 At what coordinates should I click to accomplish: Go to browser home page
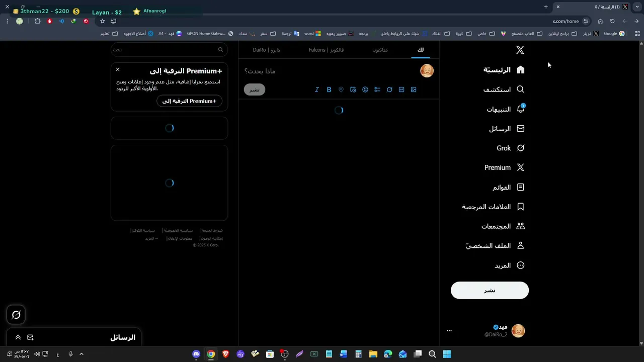(600, 21)
